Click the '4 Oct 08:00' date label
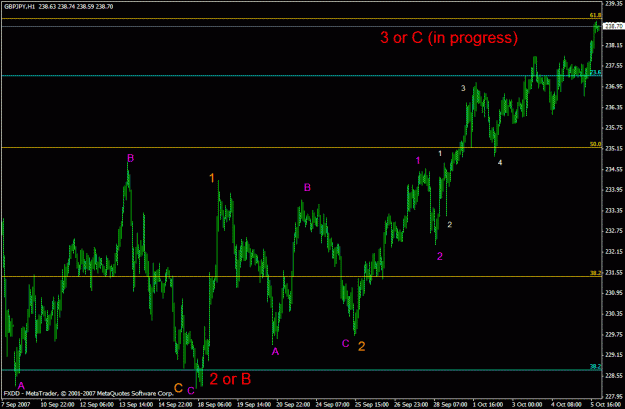 pyautogui.click(x=567, y=405)
